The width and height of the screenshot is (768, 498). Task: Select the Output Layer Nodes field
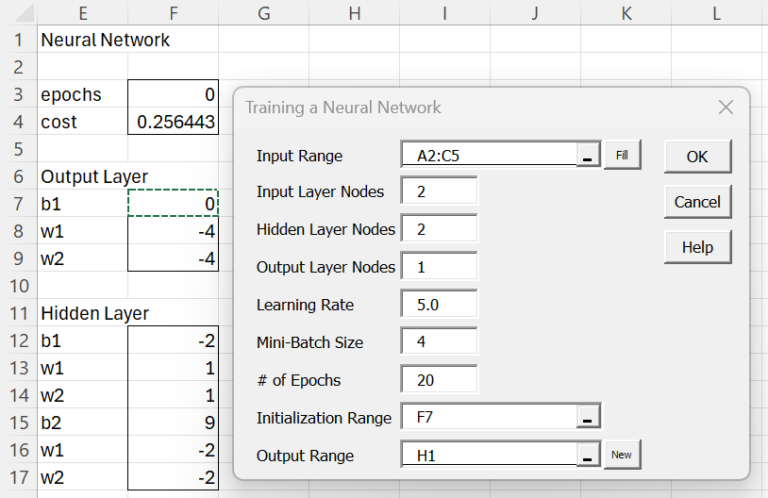click(439, 267)
